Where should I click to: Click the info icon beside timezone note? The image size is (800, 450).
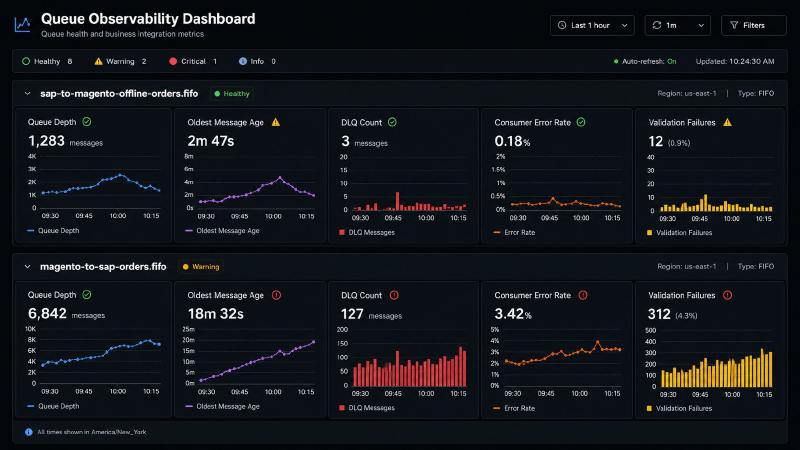point(29,432)
